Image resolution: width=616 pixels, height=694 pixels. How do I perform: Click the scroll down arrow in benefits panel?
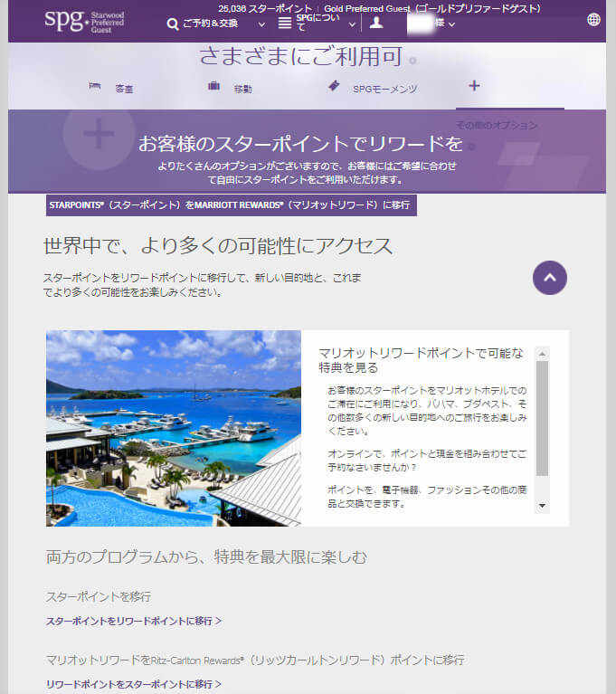[542, 506]
